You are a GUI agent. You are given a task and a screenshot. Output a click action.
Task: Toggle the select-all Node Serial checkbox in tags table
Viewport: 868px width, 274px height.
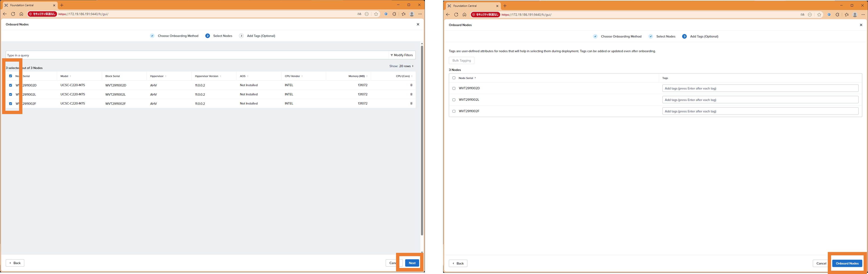point(454,78)
